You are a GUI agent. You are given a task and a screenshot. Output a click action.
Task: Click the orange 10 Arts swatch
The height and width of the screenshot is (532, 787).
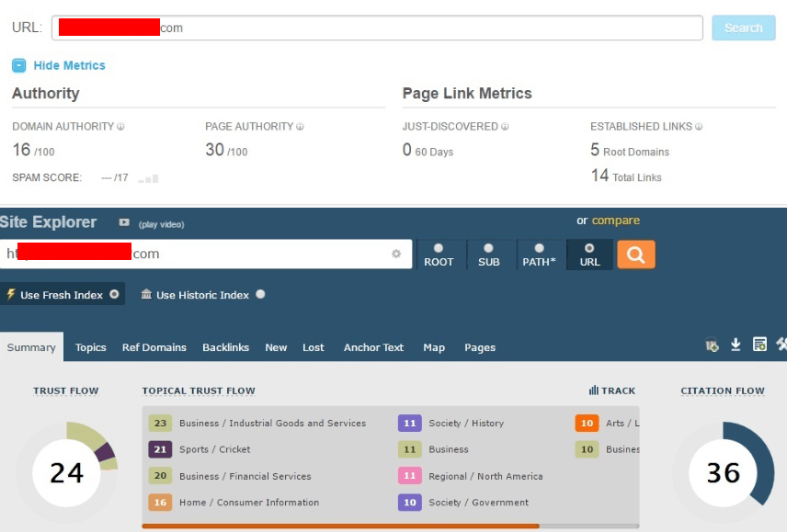[x=587, y=423]
